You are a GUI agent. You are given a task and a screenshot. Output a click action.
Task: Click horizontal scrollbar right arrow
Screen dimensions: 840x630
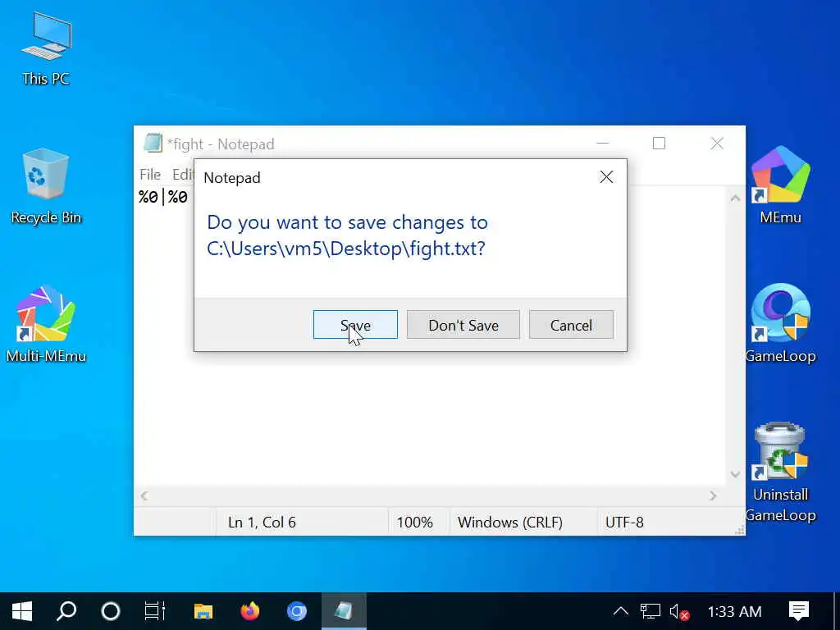pos(713,496)
